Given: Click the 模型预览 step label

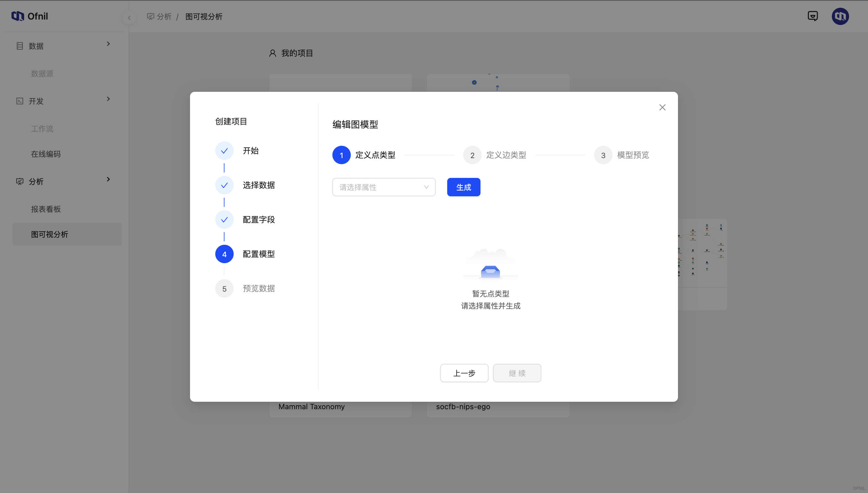Looking at the screenshot, I should (x=633, y=155).
